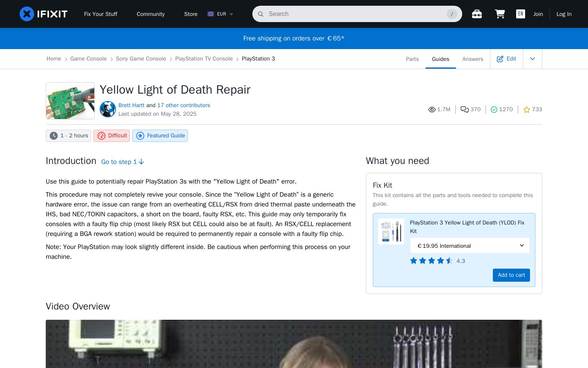Open the guide thumbnail image
This screenshot has height=368, width=588.
tap(70, 101)
